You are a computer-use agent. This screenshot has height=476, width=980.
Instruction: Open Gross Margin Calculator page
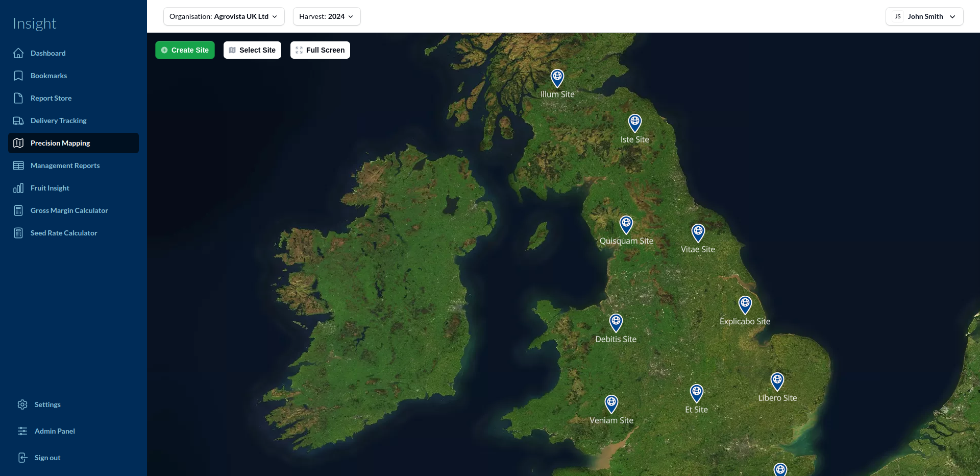pos(69,210)
